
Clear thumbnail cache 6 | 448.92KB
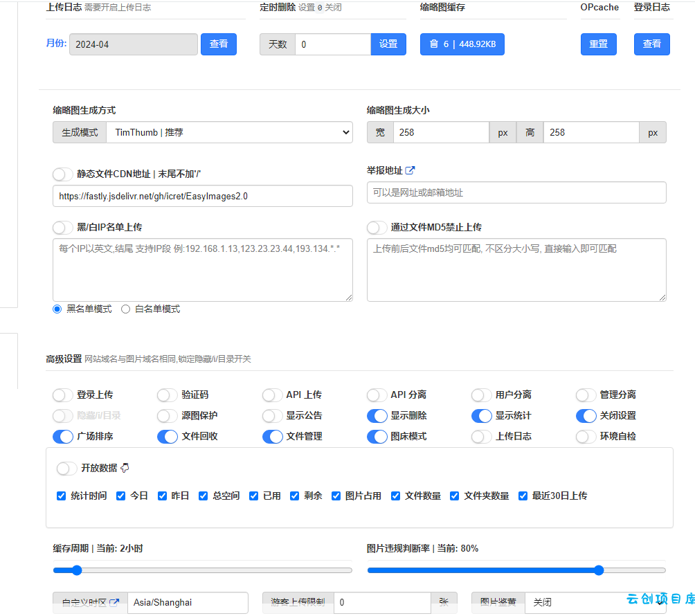(462, 44)
